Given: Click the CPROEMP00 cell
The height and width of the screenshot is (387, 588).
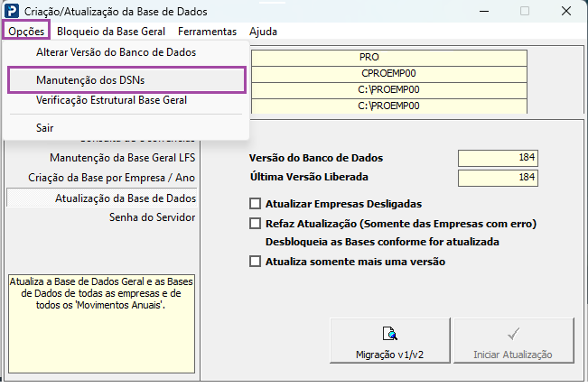Looking at the screenshot, I should pyautogui.click(x=389, y=73).
